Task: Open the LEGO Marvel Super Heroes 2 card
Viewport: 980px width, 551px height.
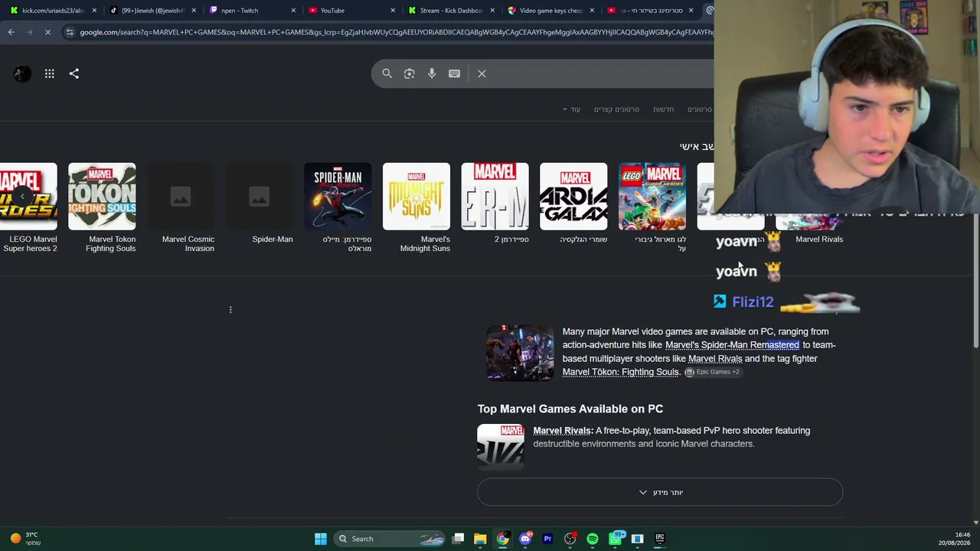Action: tap(28, 207)
